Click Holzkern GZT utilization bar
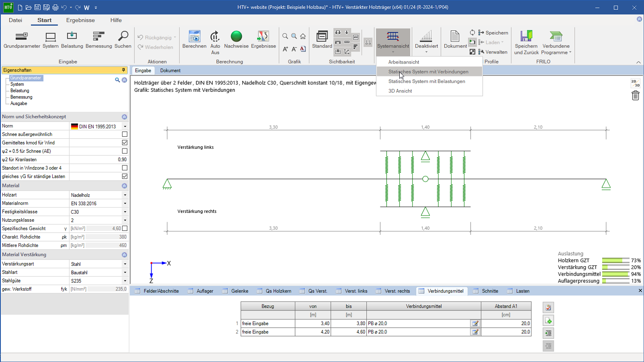The height and width of the screenshot is (362, 644). pyautogui.click(x=615, y=261)
